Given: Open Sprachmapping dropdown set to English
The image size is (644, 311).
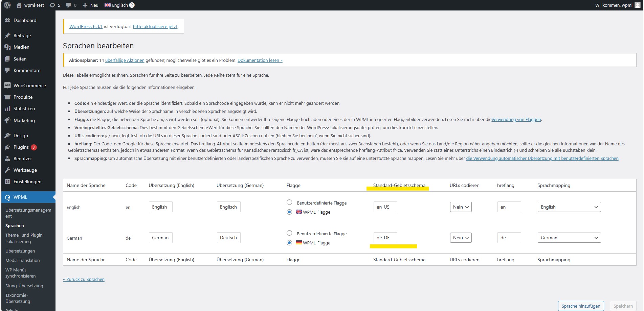Looking at the screenshot, I should [569, 207].
